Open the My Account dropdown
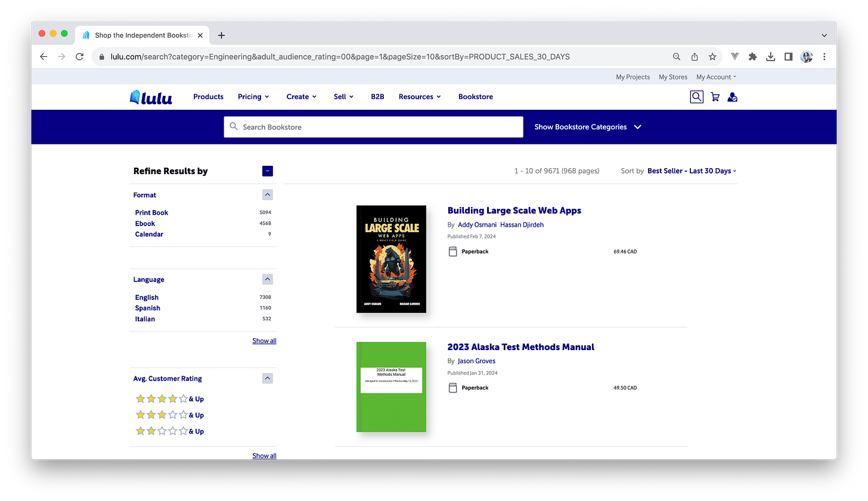 pyautogui.click(x=716, y=77)
